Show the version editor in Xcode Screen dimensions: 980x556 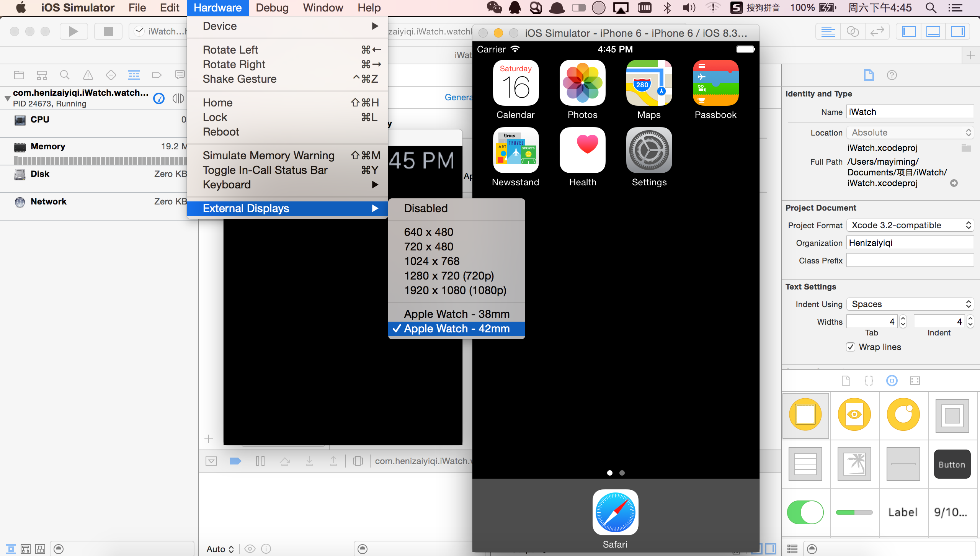coord(877,31)
